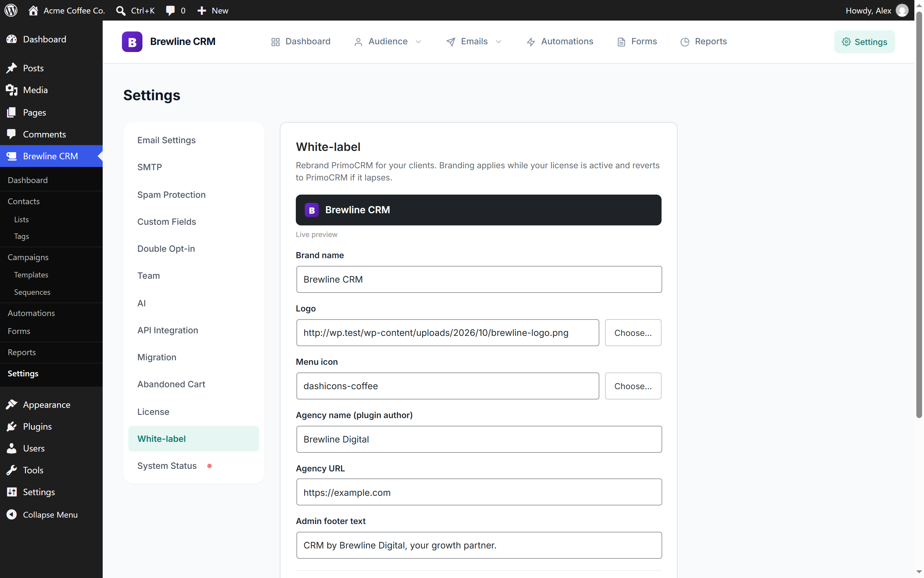Open the Acme Coffee Co. home icon

point(33,10)
